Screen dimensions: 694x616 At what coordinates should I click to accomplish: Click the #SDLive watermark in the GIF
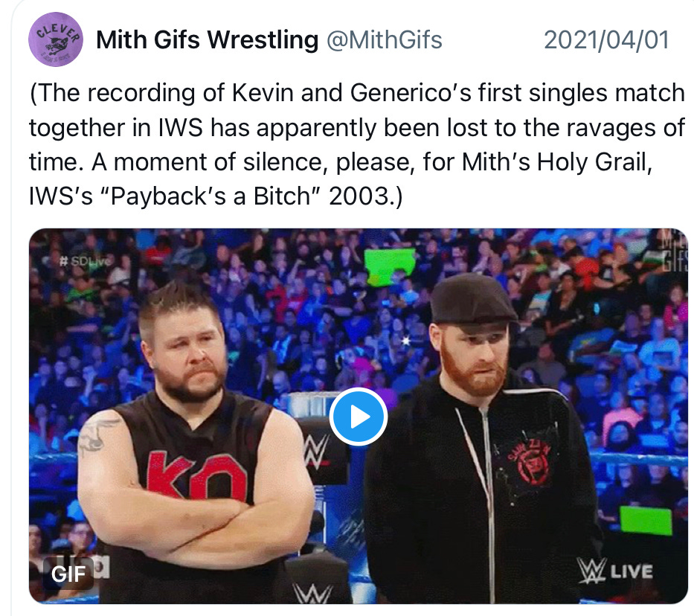coord(85,261)
